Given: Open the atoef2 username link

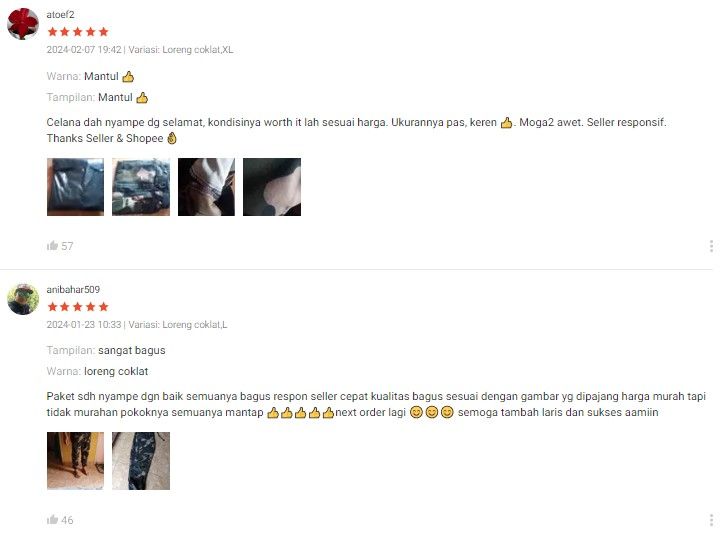Looking at the screenshot, I should point(60,15).
